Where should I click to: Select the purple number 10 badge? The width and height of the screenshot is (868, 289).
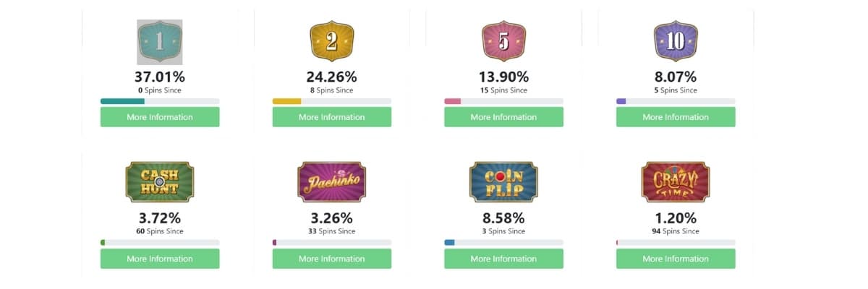[676, 42]
